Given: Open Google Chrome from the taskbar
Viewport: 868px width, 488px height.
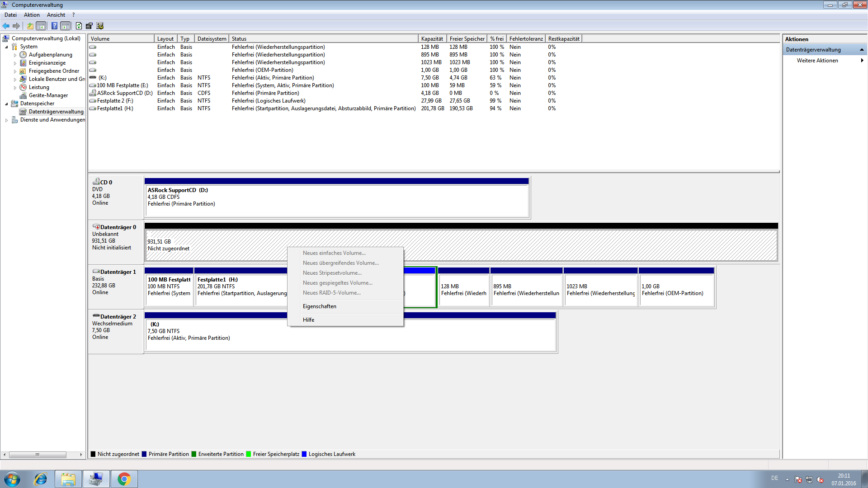Looking at the screenshot, I should tap(124, 479).
